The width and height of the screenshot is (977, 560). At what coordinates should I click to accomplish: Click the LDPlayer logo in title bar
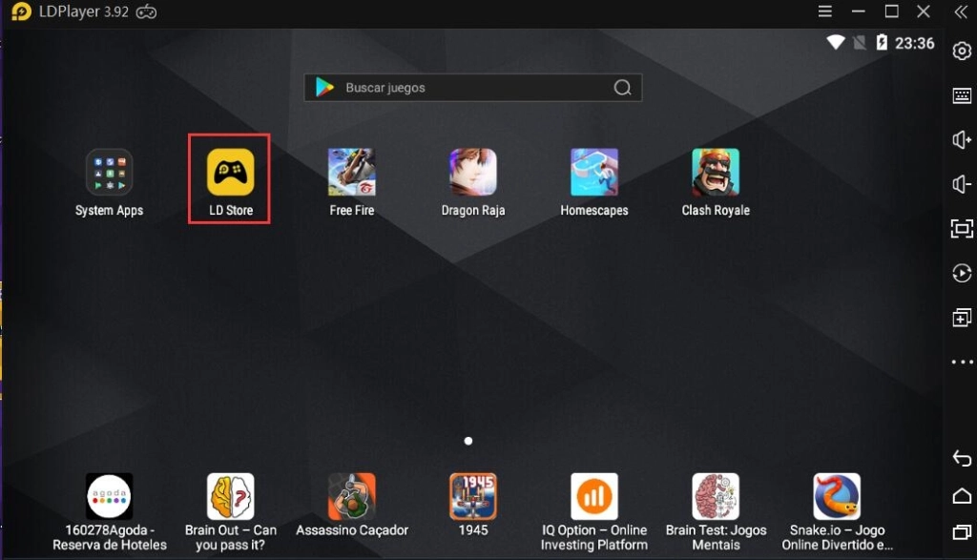pyautogui.click(x=21, y=11)
